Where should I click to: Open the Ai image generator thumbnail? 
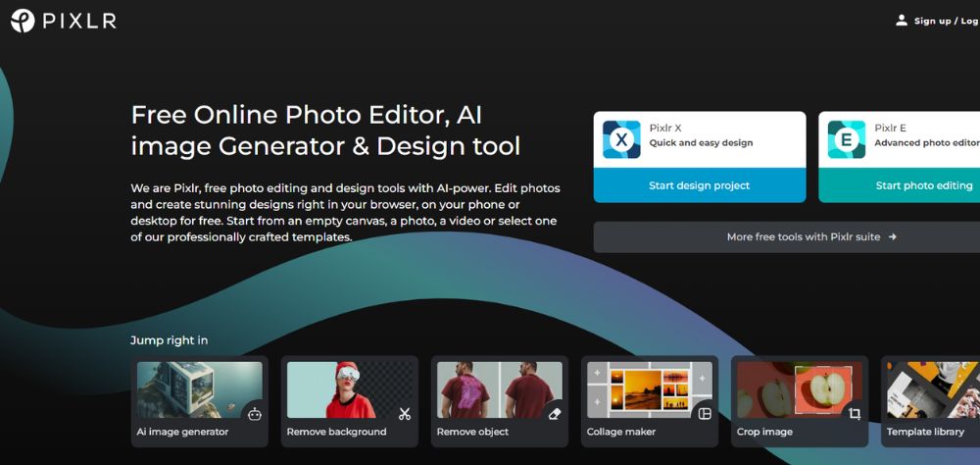(x=199, y=389)
